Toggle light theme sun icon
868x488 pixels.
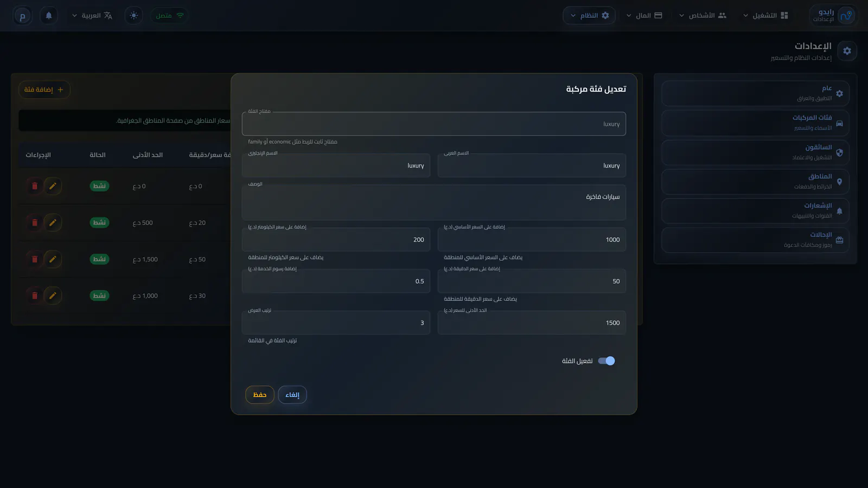point(134,16)
